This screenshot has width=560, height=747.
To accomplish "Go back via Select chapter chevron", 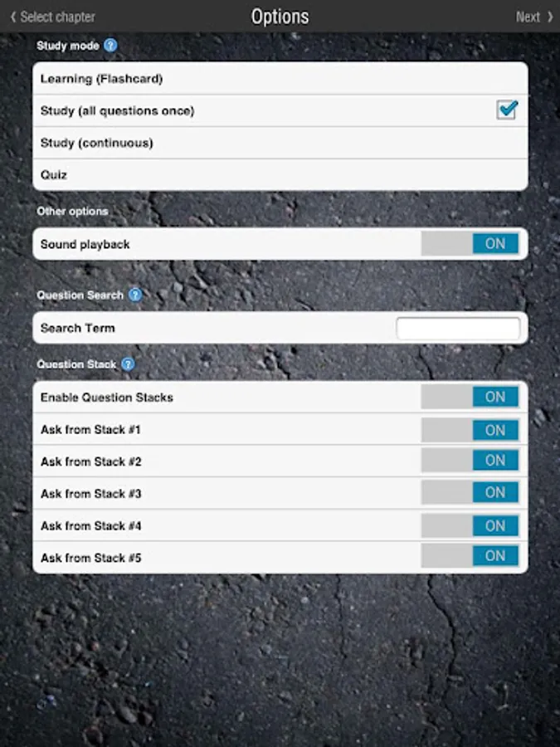I will (12, 17).
